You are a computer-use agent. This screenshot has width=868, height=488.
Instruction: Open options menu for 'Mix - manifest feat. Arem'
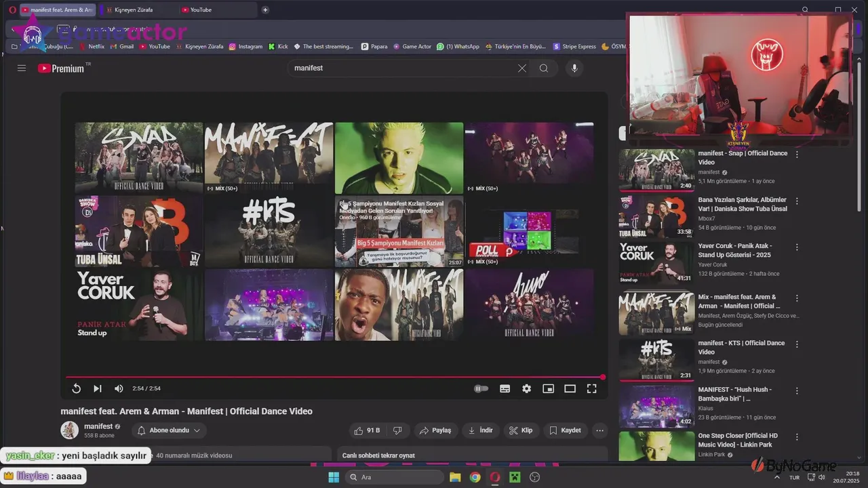click(x=797, y=298)
